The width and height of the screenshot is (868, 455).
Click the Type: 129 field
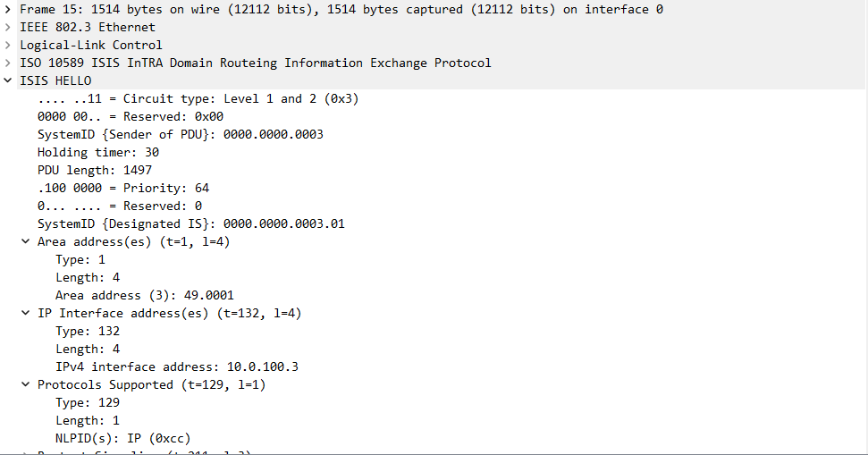pos(88,402)
